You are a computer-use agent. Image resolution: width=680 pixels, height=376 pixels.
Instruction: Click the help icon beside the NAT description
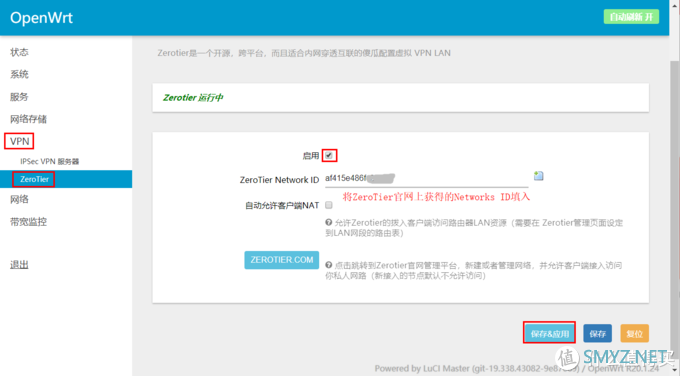point(329,222)
